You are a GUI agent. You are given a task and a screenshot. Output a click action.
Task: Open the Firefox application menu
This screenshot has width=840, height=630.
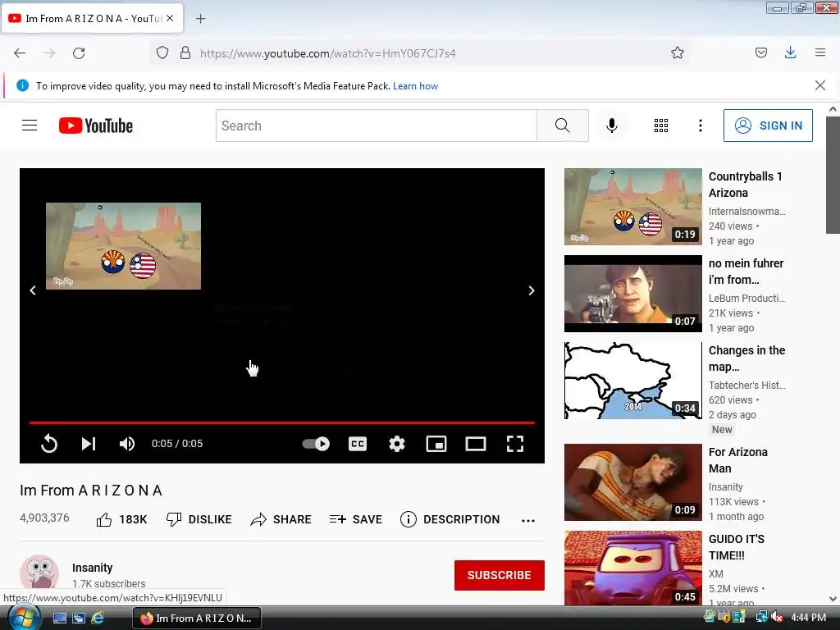(x=820, y=53)
